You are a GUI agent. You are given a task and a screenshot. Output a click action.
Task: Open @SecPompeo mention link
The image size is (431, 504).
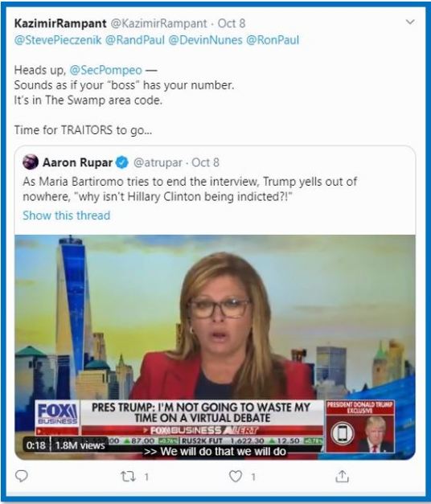coord(106,70)
